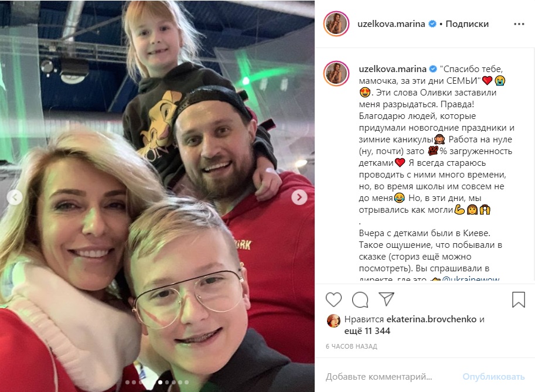Viewport: 535px width, 392px height.
Task: Click the small liker avatar thumbnail
Action: tap(333, 321)
